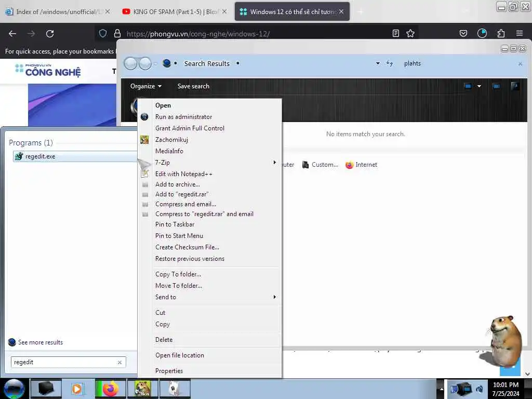Expand the address bar history dropdown
Viewport: 532px width, 399px height.
coord(378,63)
